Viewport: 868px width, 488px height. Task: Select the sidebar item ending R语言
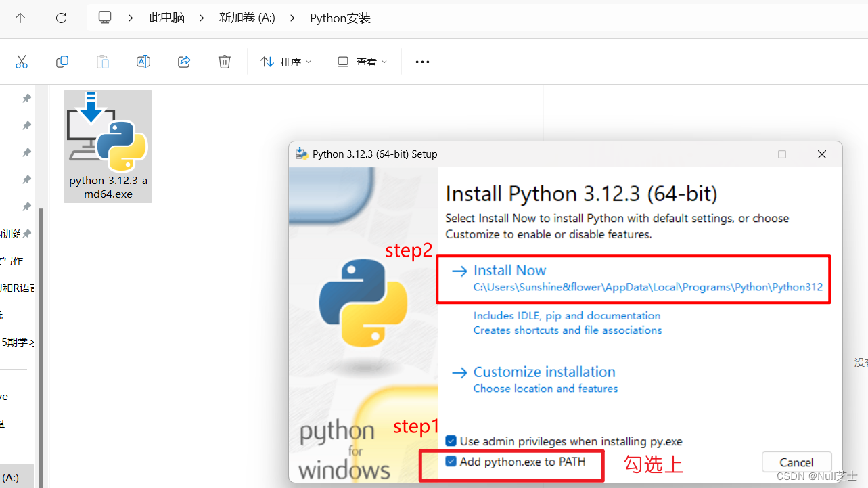tap(17, 288)
